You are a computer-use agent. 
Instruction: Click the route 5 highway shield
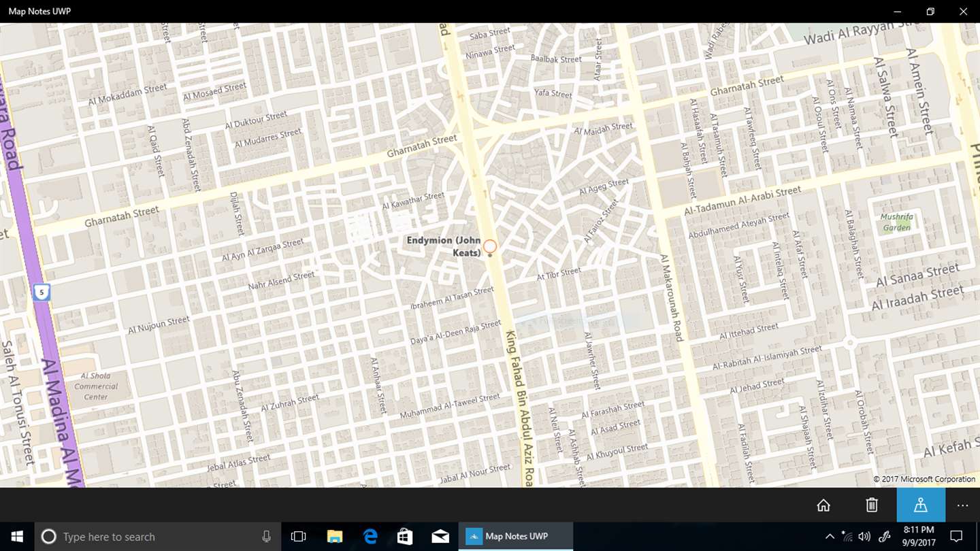coord(42,293)
